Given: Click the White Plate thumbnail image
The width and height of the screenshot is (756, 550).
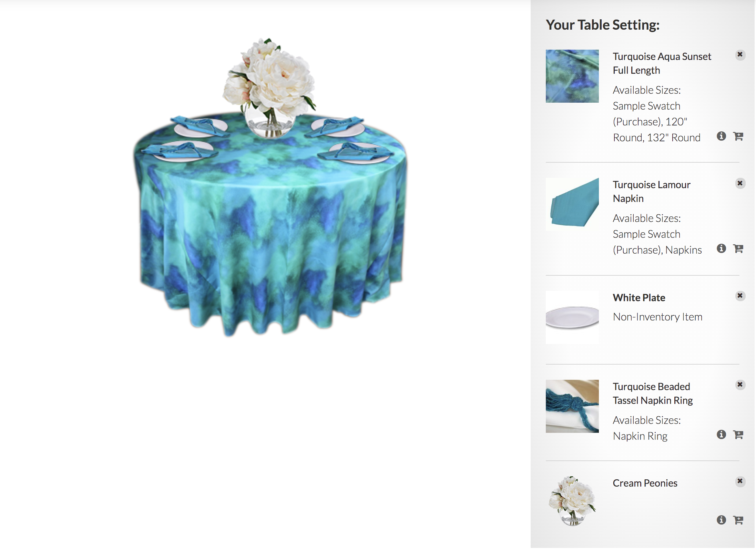Looking at the screenshot, I should click(572, 317).
